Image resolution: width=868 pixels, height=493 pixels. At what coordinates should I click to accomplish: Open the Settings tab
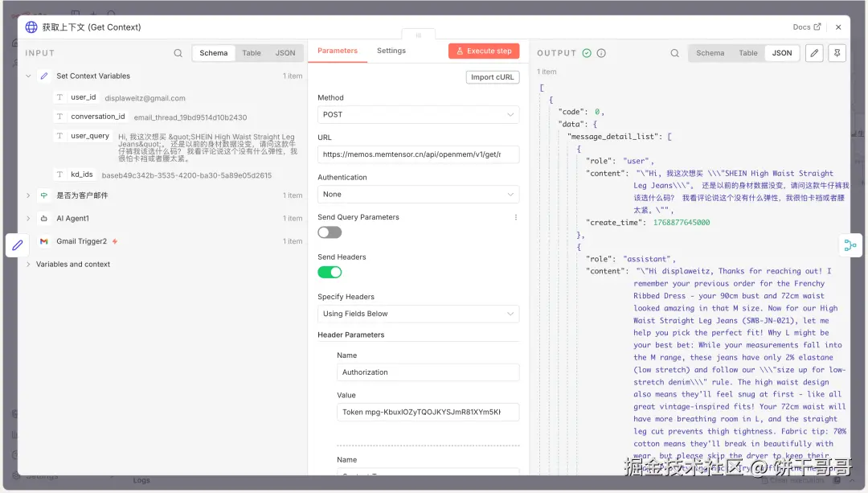pos(391,51)
